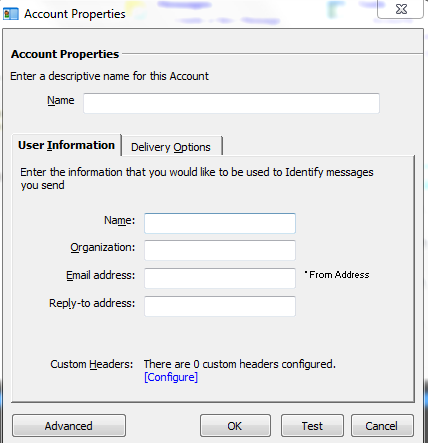Close the Account Properties dialog
Viewport: 428px width, 443px height.
tap(401, 9)
